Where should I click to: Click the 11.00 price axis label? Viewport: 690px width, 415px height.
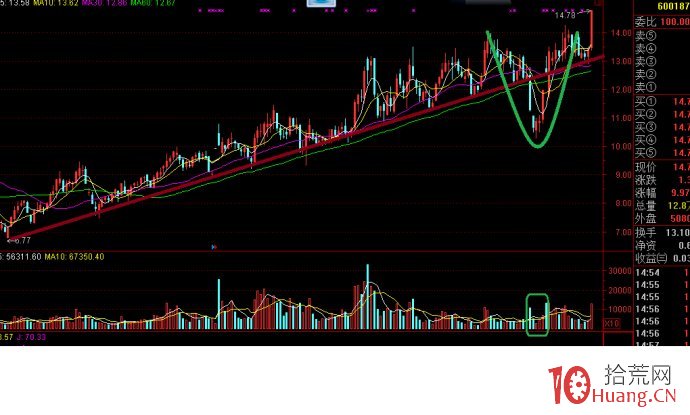point(621,118)
